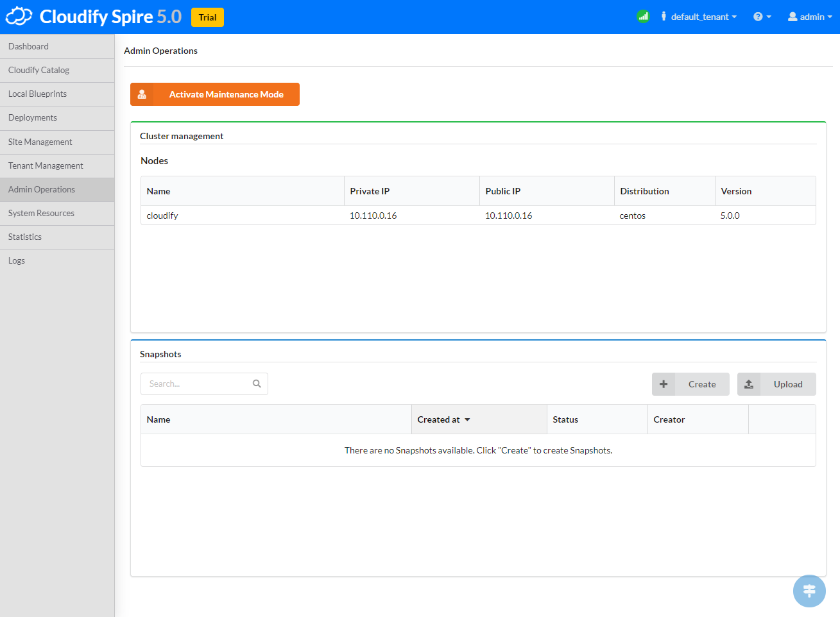Select the cloudify node row name
Screen dimensions: 840x617
(162, 216)
